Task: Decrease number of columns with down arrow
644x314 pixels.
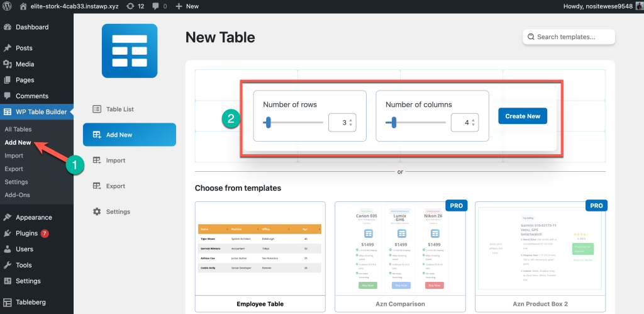Action: (474, 126)
